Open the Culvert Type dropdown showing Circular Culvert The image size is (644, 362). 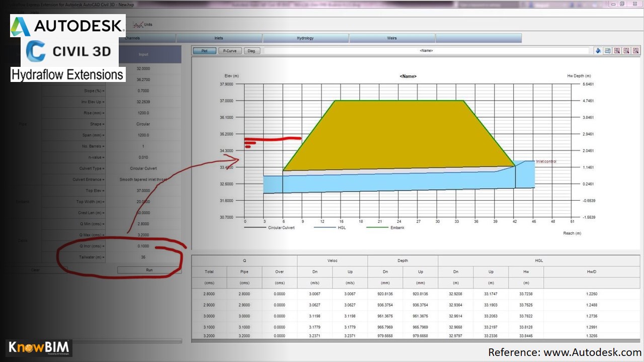[143, 168]
